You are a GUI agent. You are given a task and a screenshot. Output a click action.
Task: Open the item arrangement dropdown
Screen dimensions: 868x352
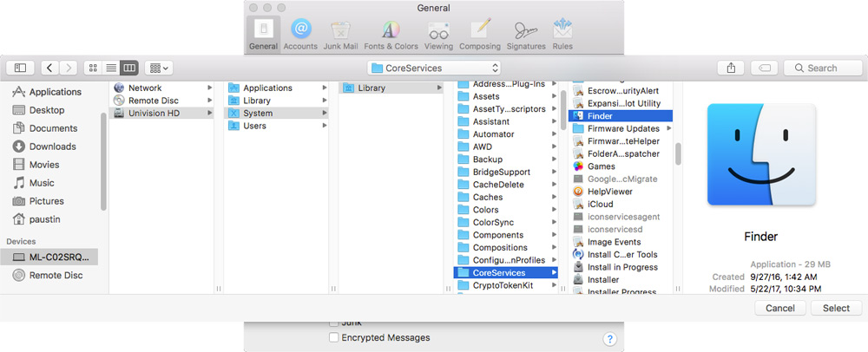click(159, 68)
